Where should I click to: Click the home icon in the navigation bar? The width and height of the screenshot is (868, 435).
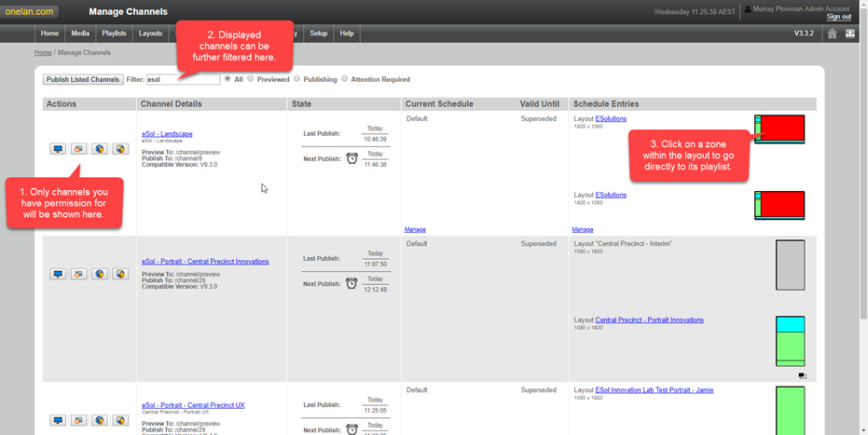point(833,34)
